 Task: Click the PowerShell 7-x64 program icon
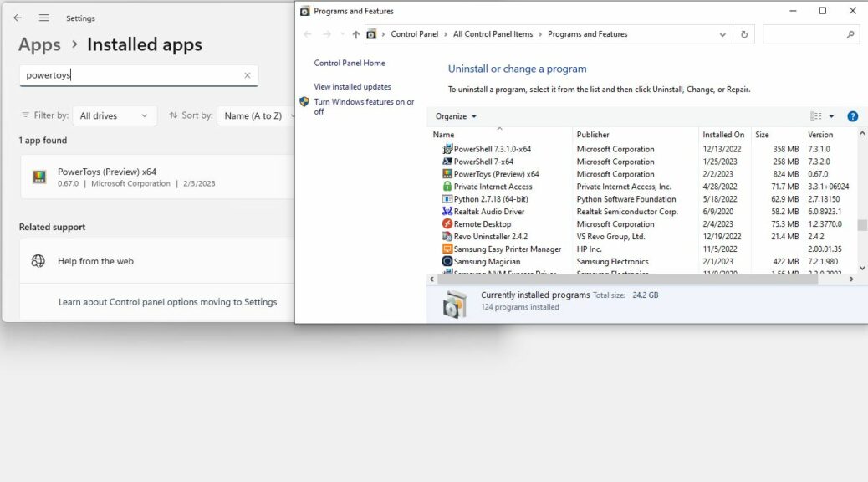point(447,162)
